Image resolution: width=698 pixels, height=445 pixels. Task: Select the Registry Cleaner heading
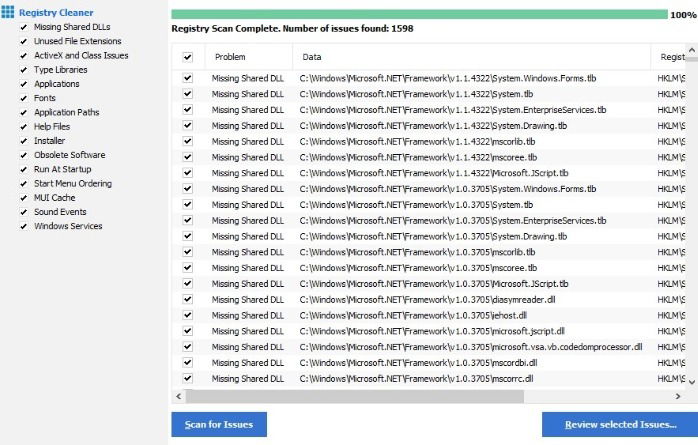pos(56,12)
